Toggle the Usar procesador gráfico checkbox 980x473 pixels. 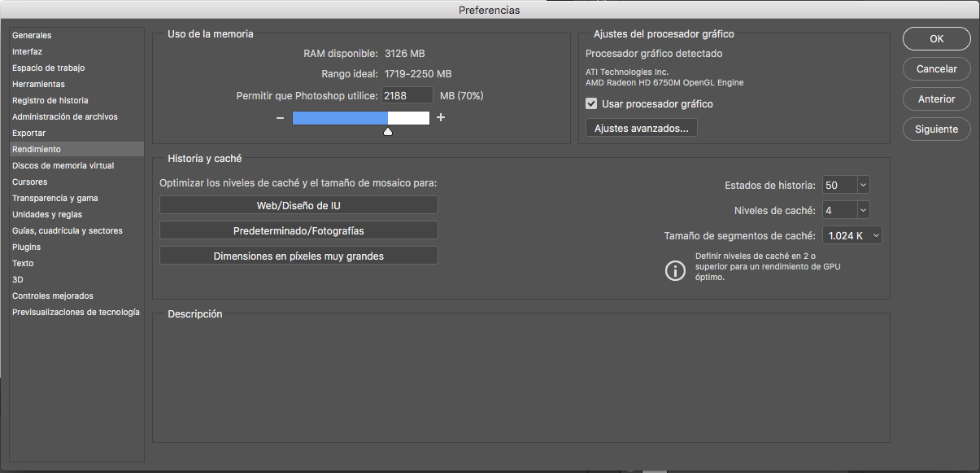(x=591, y=104)
